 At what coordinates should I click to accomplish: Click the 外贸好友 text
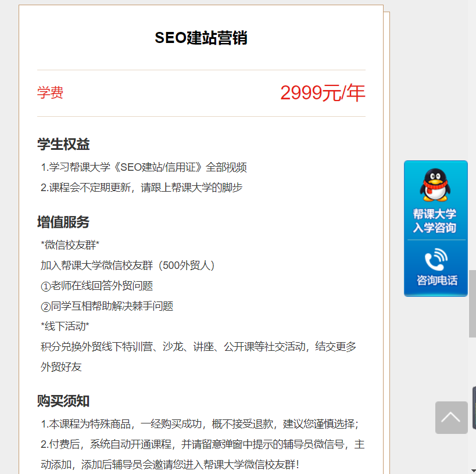pos(61,367)
